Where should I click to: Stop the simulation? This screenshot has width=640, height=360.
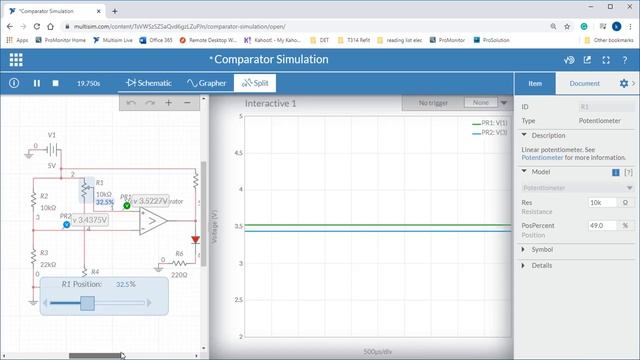point(56,83)
